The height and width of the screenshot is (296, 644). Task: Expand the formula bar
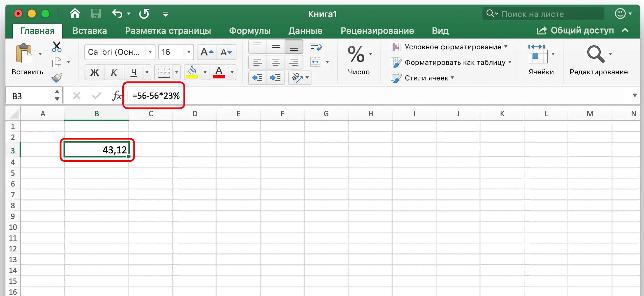click(x=635, y=96)
